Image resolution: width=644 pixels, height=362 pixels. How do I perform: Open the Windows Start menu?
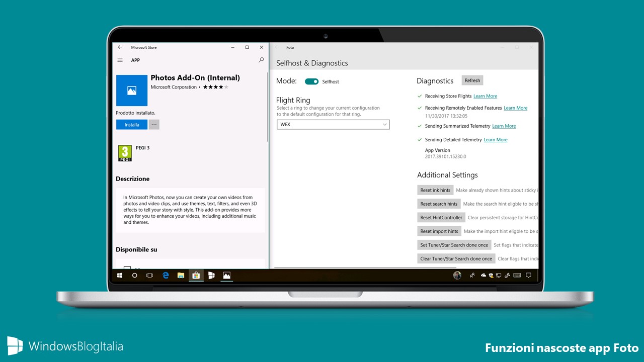click(120, 276)
